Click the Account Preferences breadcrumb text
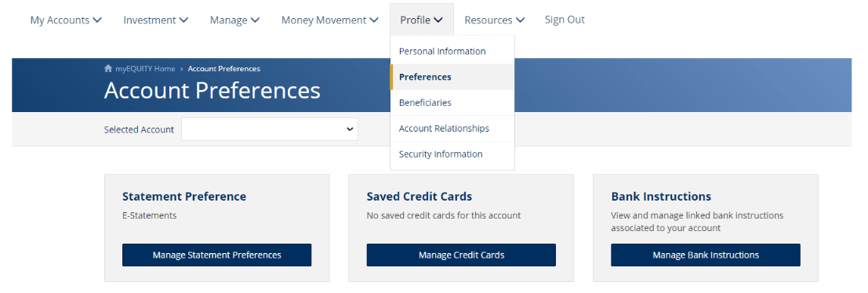Viewport: 868px width, 293px height. 224,69
